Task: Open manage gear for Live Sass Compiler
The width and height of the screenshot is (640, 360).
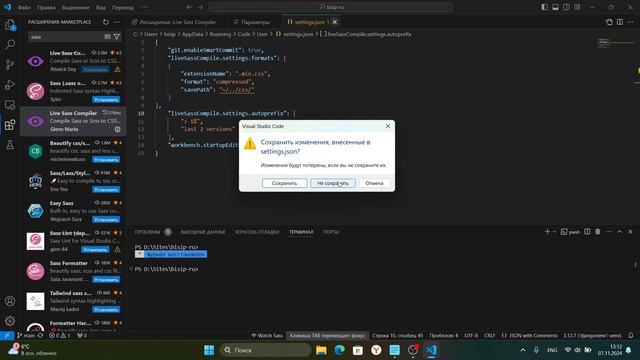Action: (x=118, y=129)
